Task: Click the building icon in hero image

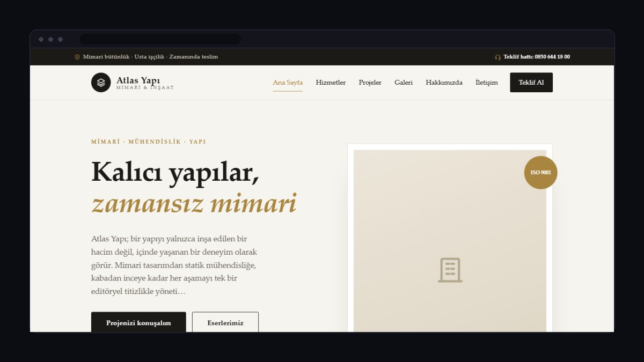Action: (x=450, y=270)
